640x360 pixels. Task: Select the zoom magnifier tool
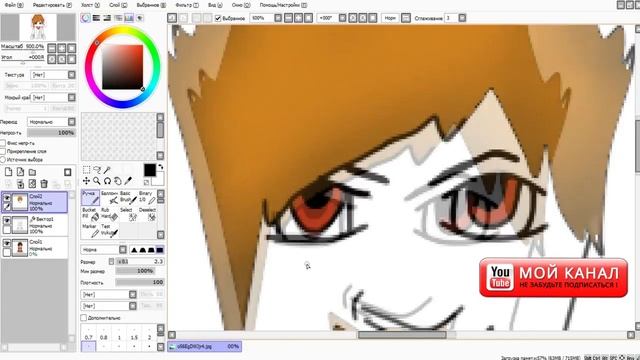(x=97, y=181)
